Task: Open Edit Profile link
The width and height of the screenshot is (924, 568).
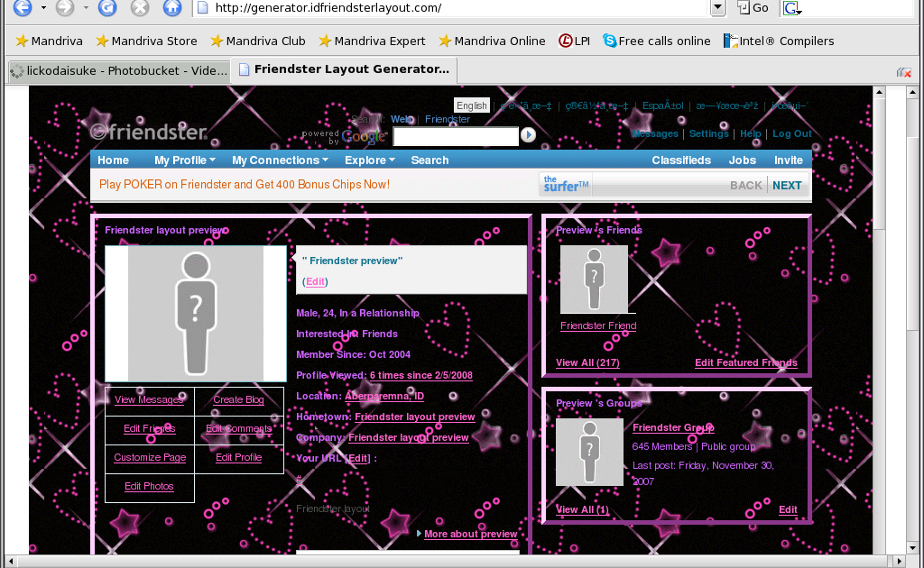Action: pos(238,457)
